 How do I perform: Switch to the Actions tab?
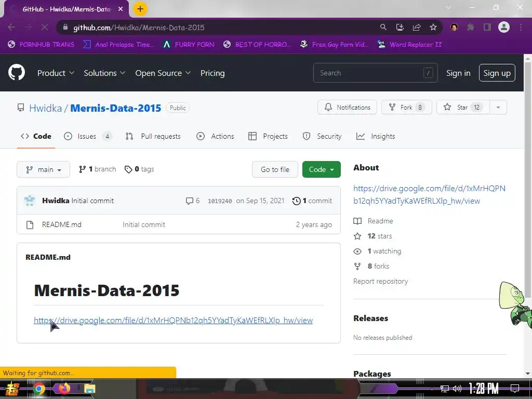[x=216, y=136]
